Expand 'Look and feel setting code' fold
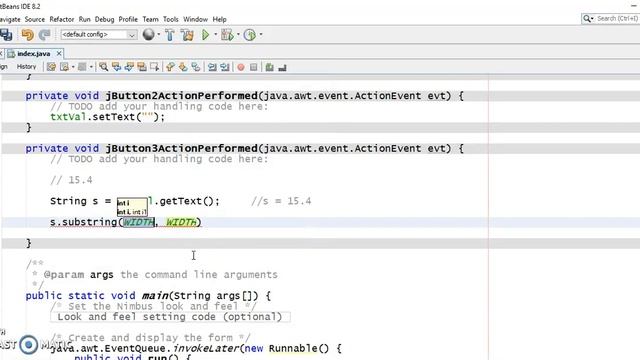The image size is (640, 360). tap(170, 317)
